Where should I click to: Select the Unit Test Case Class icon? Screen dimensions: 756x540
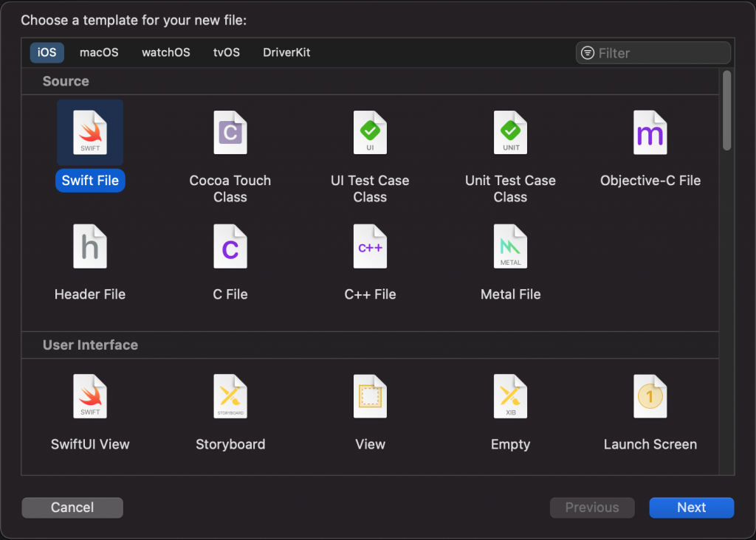[510, 133]
